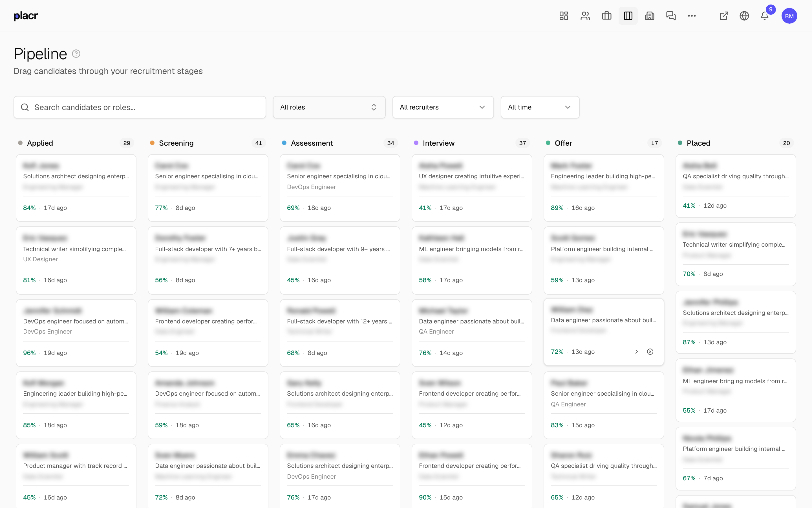
Task: Open Offer card with 83% QA Engineer
Action: click(604, 405)
